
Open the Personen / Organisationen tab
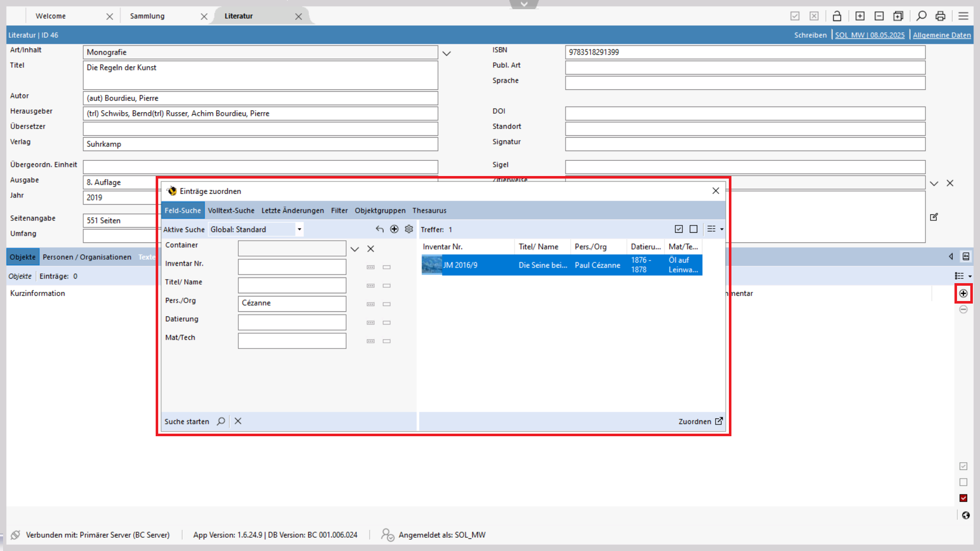coord(87,257)
